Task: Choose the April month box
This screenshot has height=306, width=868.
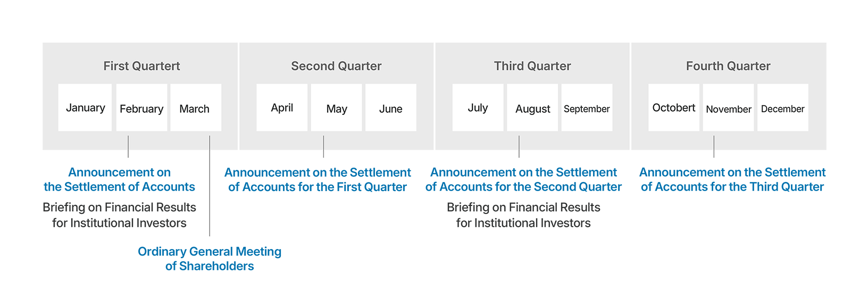Action: pos(282,107)
